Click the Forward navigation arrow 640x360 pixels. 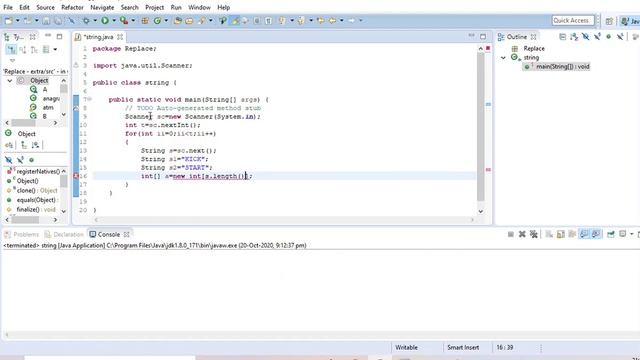coord(351,20)
